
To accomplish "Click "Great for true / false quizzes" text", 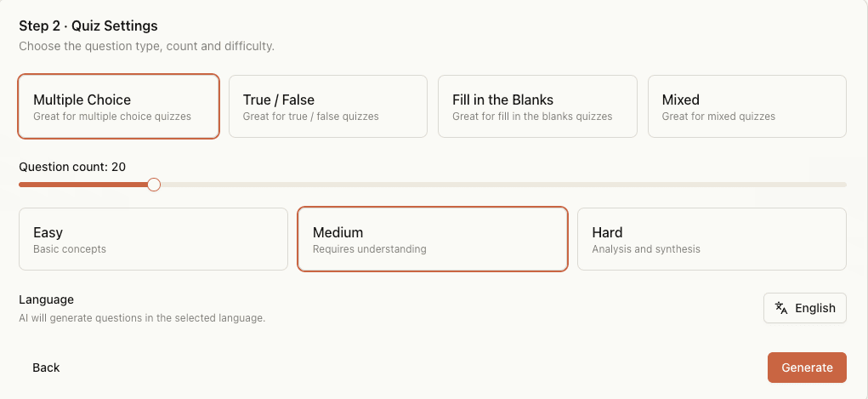I will [x=310, y=117].
